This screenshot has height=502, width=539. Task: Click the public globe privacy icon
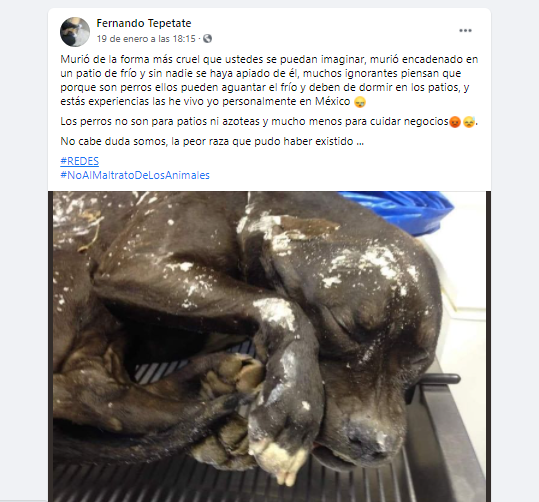(207, 39)
